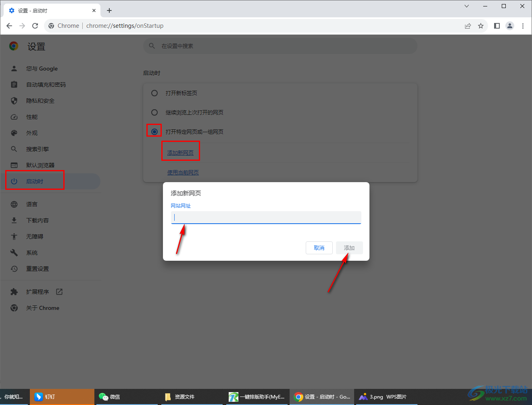Click 取消 button in dialog
The height and width of the screenshot is (405, 532).
coord(319,248)
